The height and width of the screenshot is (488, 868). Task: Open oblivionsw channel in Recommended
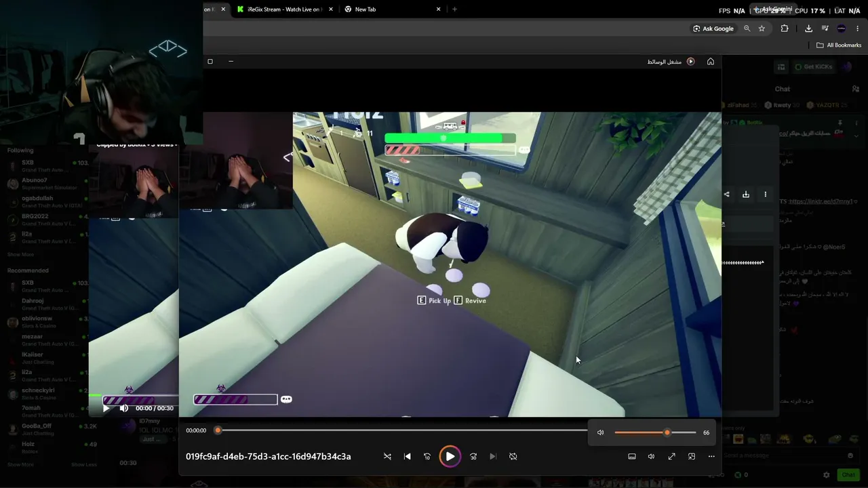[x=47, y=322]
